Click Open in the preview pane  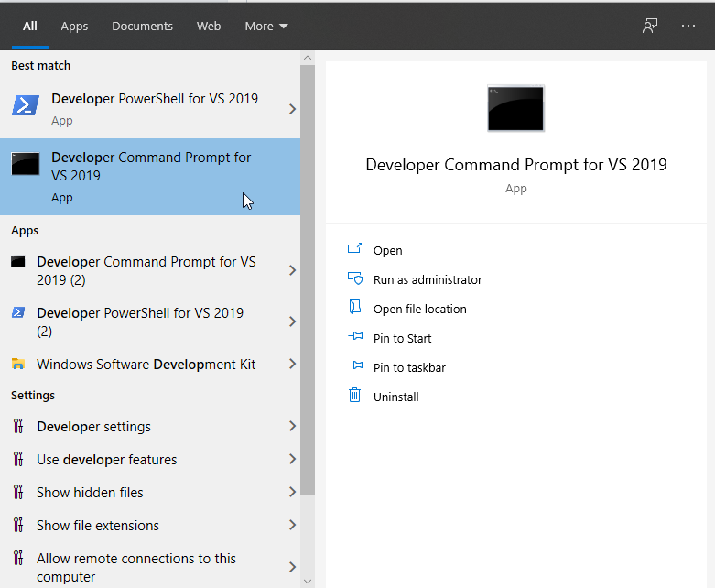(x=387, y=250)
